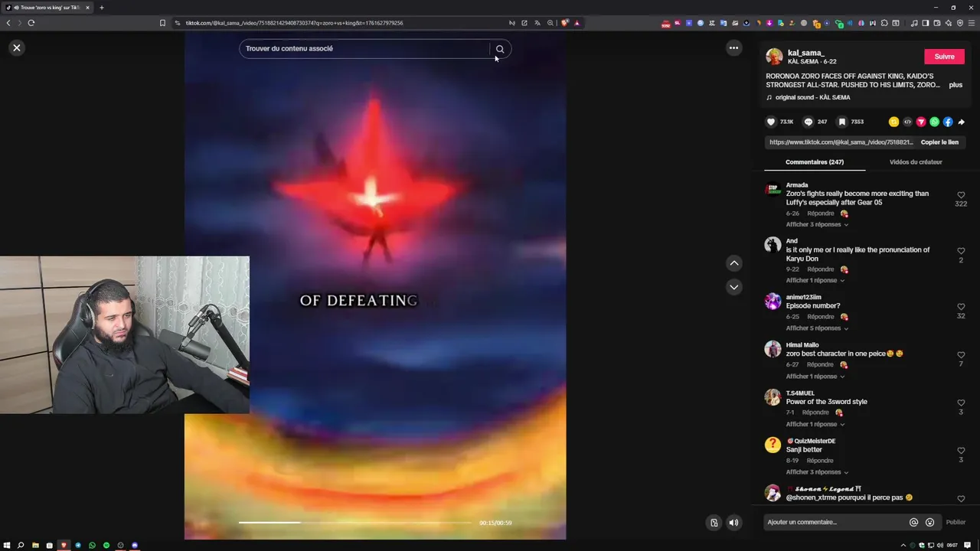This screenshot has height=551, width=980.
Task: Like Armada's comment
Action: tap(961, 195)
